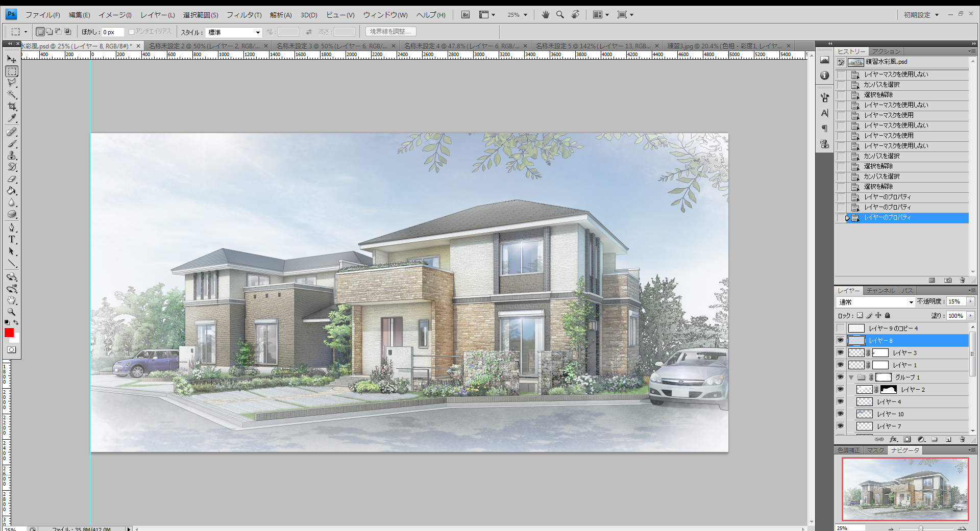
Task: Open the フィルタ menu
Action: (243, 15)
